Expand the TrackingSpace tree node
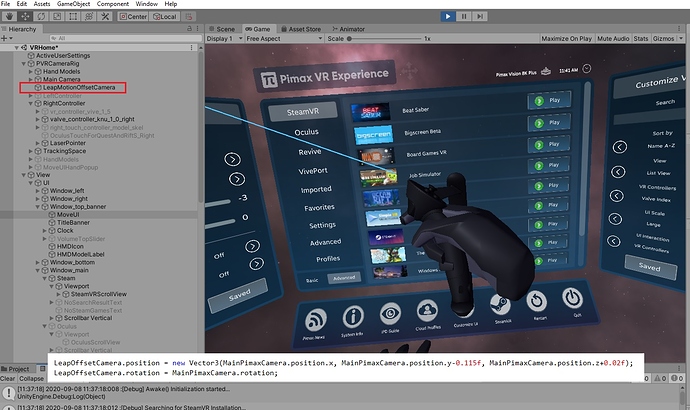 pyautogui.click(x=31, y=151)
